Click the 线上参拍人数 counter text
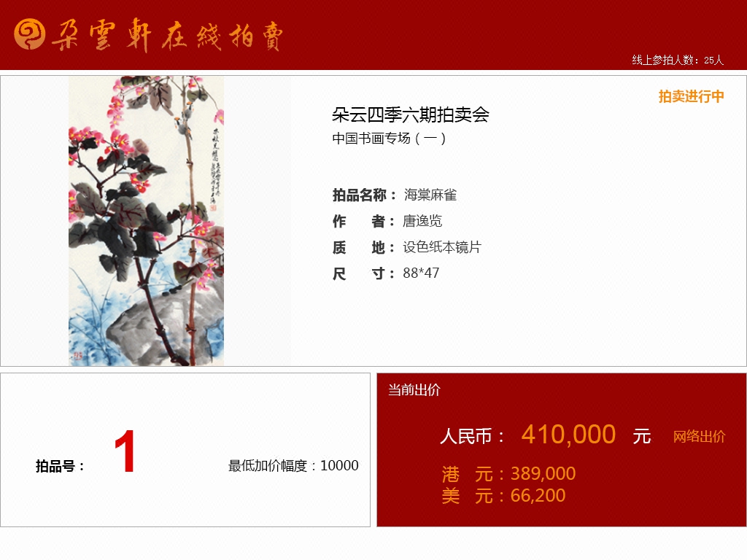The image size is (747, 560). (678, 60)
